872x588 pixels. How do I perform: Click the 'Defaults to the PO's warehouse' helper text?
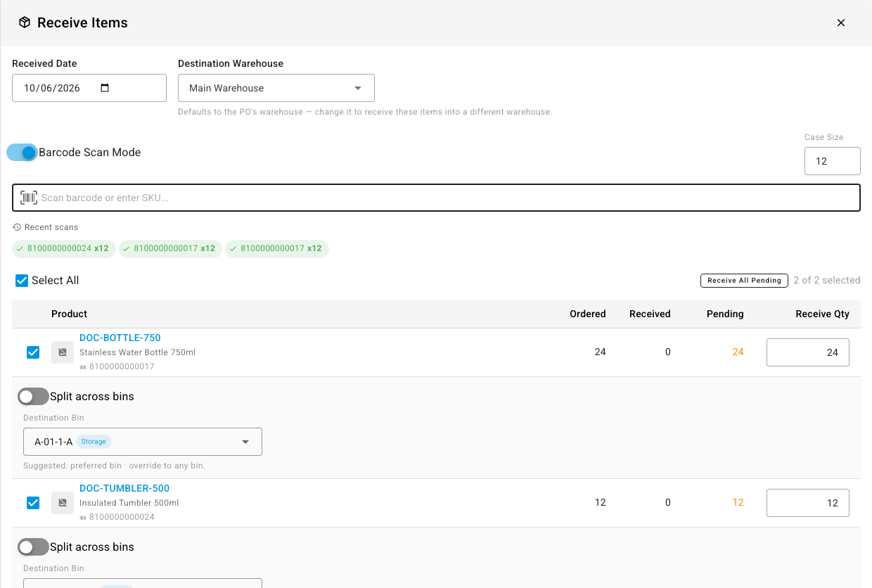pyautogui.click(x=365, y=112)
